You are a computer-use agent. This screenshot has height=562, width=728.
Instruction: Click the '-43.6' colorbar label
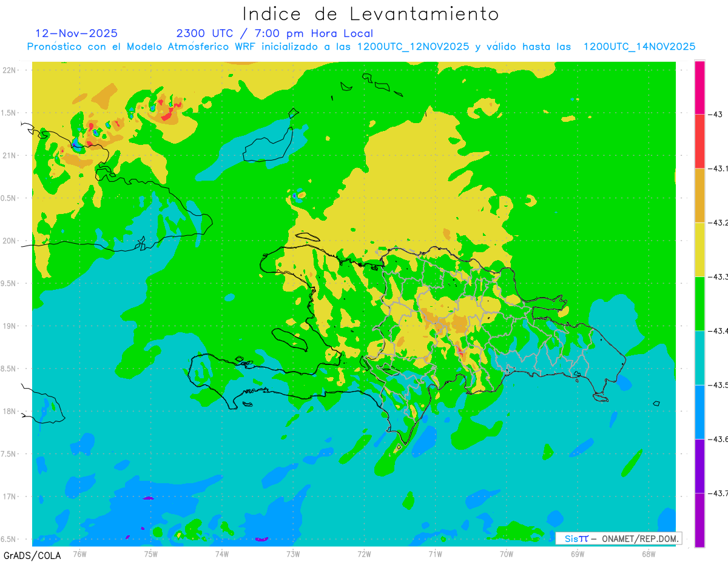(x=717, y=439)
